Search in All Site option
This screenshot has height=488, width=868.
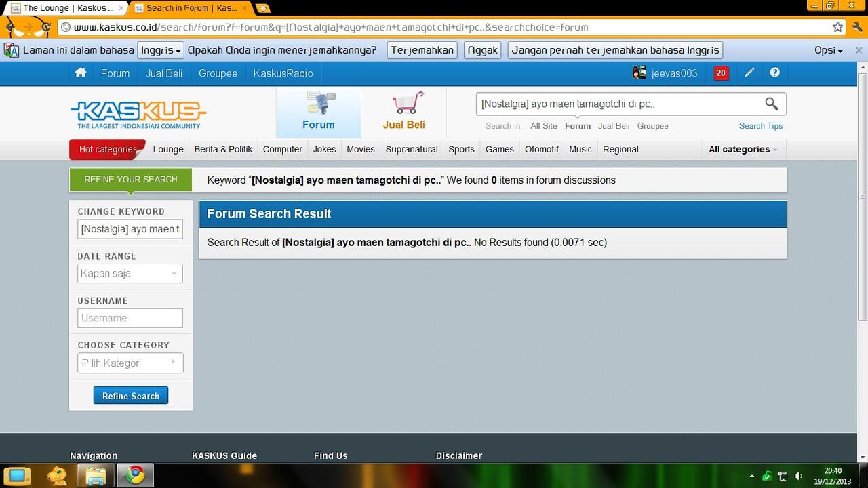[544, 126]
